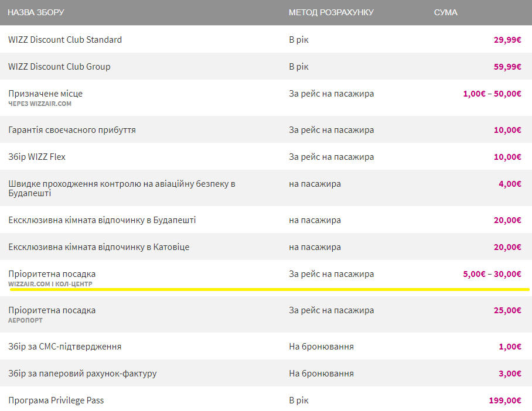Click the 1,00€ – 50,00€ price range
532x411 pixels.
(492, 94)
